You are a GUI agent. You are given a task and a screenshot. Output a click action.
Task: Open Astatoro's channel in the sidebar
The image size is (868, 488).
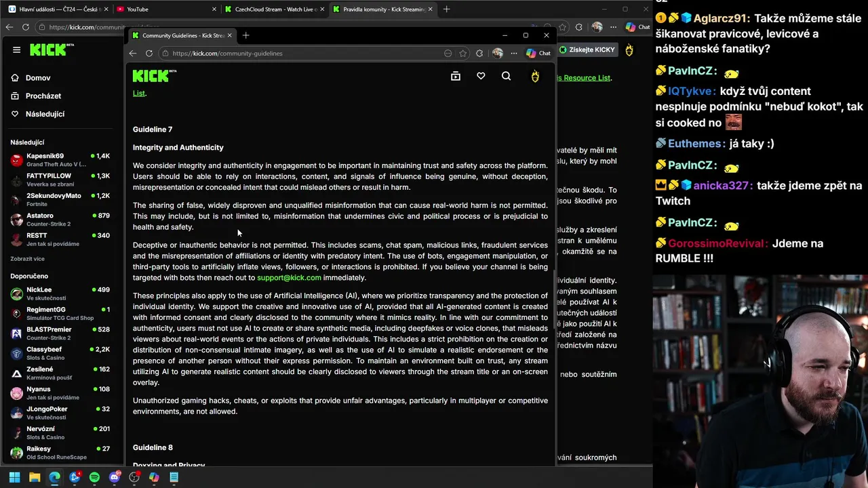[x=60, y=220]
